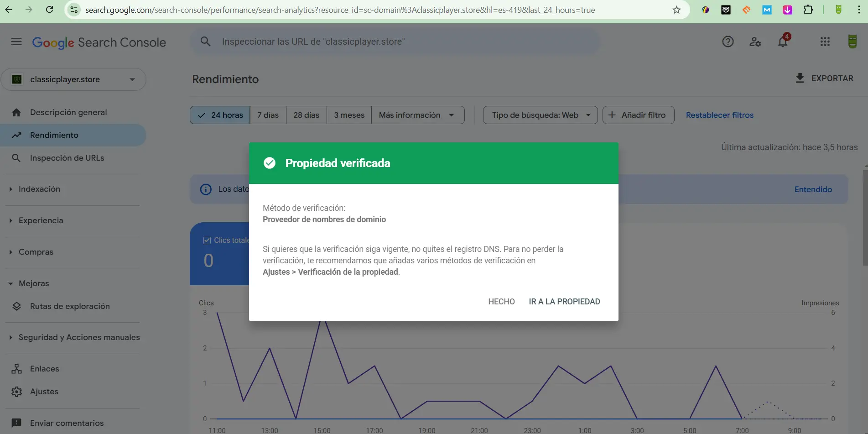Click the Enlaces sitemap icon
Viewport: 868px width, 434px height.
point(17,369)
